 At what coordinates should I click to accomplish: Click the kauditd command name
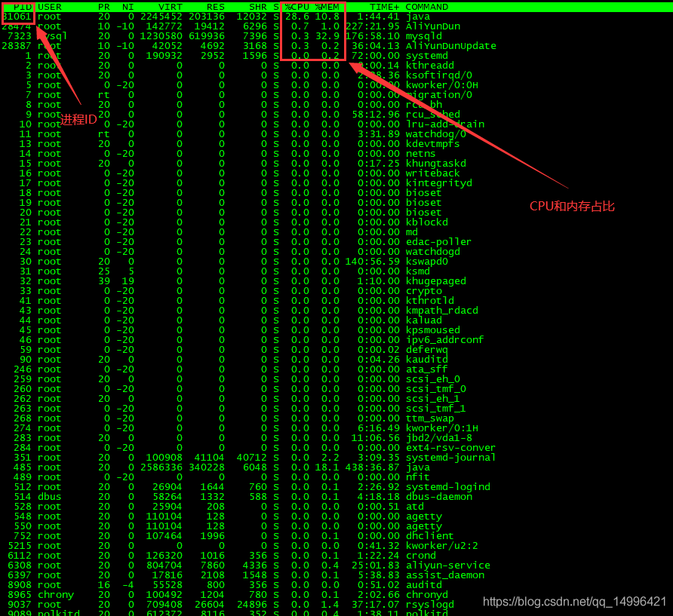tap(427, 360)
